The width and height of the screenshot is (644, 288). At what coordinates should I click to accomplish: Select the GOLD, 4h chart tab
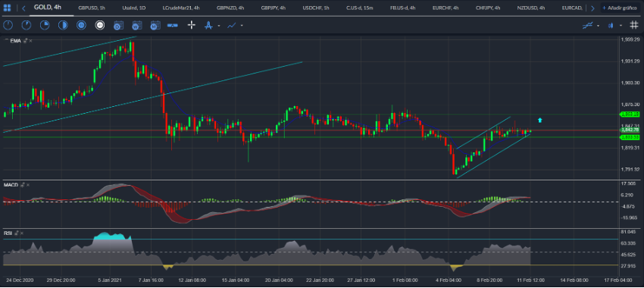coord(48,8)
